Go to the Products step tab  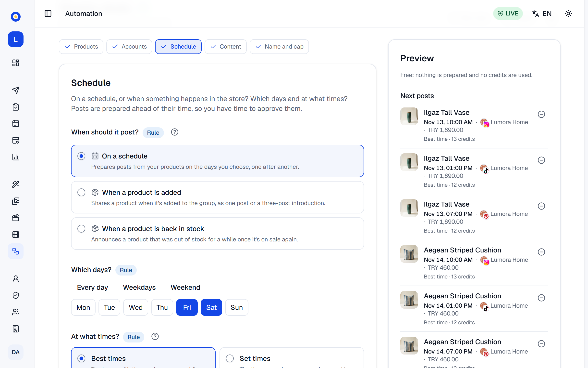[x=81, y=47]
